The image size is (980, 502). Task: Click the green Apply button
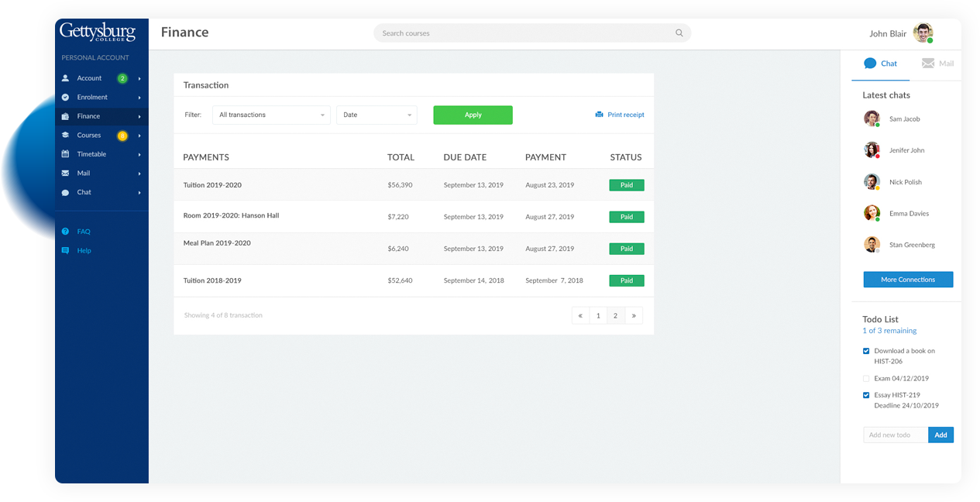point(473,115)
